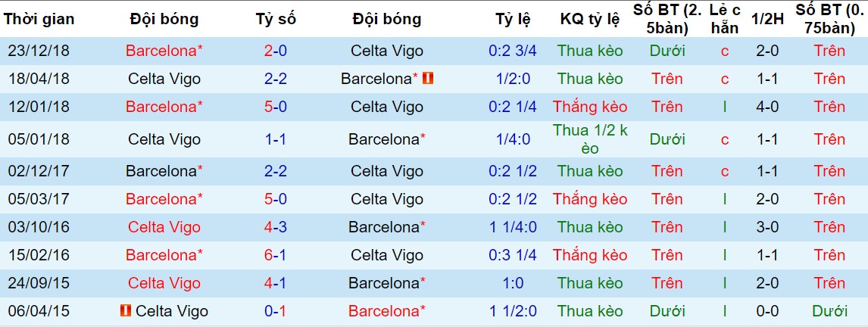
Task: Select the Thời gian column header
Action: [x=39, y=20]
